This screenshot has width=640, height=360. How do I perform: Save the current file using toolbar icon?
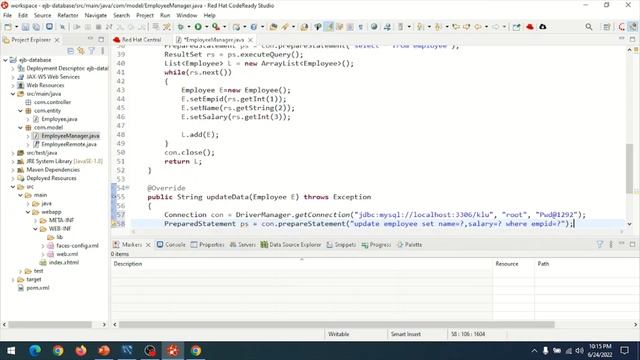pos(25,27)
